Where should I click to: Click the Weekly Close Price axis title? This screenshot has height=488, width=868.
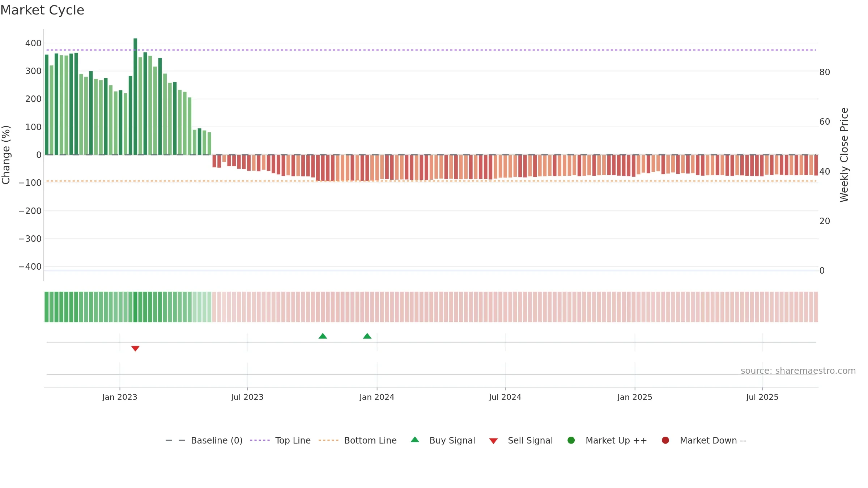point(844,155)
